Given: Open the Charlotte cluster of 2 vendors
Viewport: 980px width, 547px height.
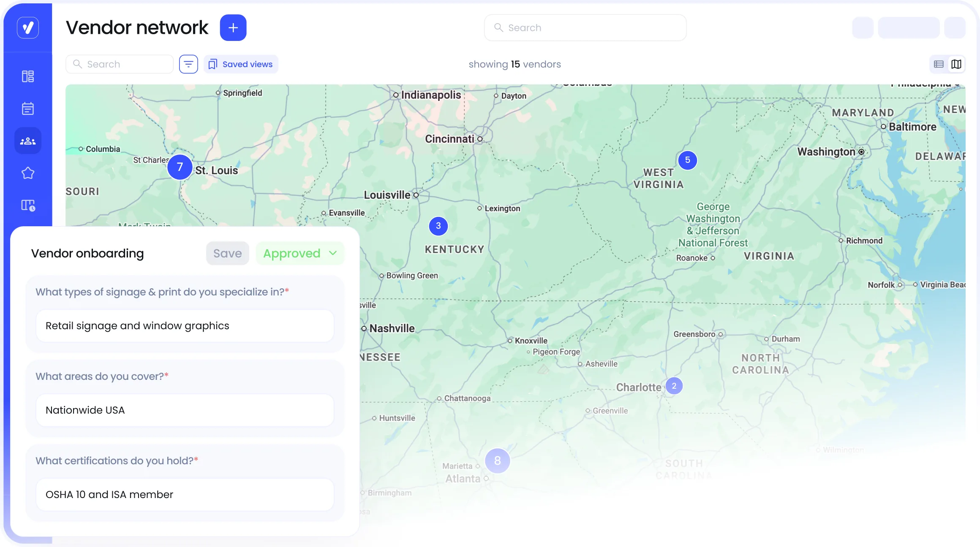Looking at the screenshot, I should point(674,386).
